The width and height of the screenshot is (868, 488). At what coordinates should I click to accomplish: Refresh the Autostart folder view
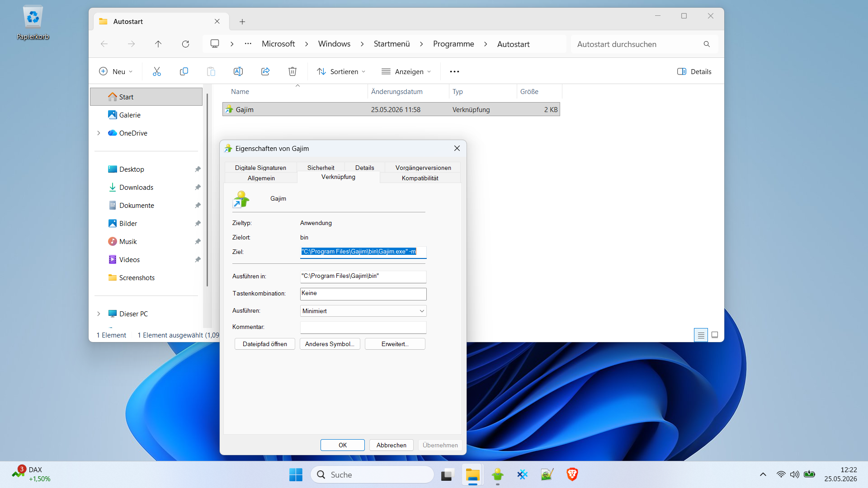185,44
